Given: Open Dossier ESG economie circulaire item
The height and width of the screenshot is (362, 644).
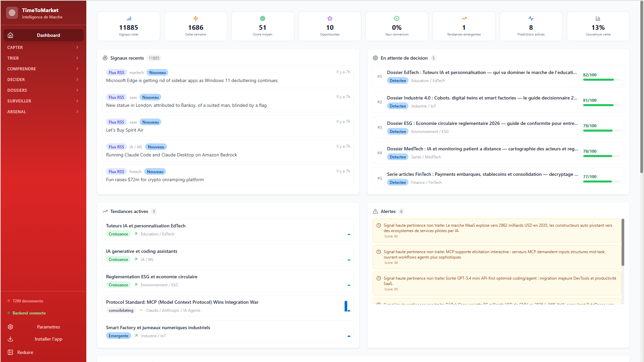Looking at the screenshot, I should [498, 127].
